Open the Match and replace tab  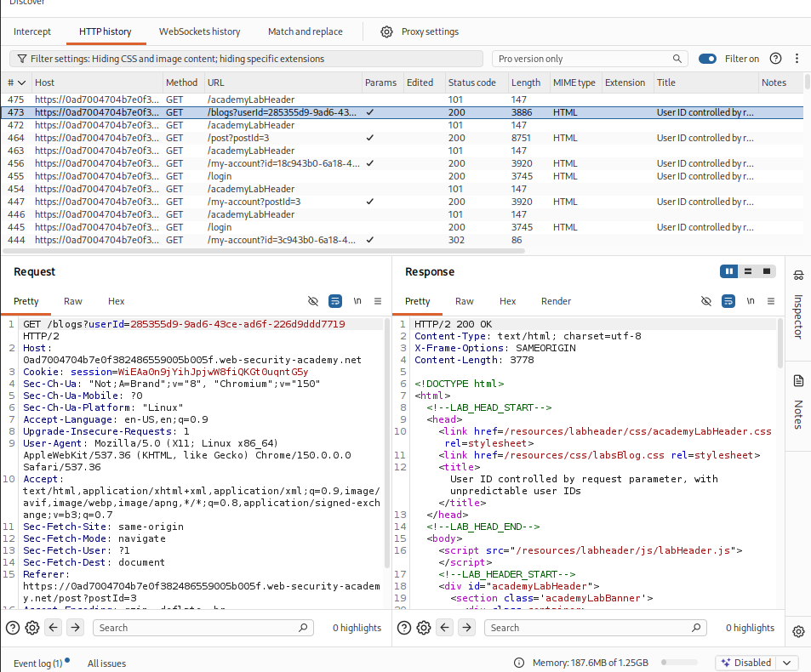306,31
